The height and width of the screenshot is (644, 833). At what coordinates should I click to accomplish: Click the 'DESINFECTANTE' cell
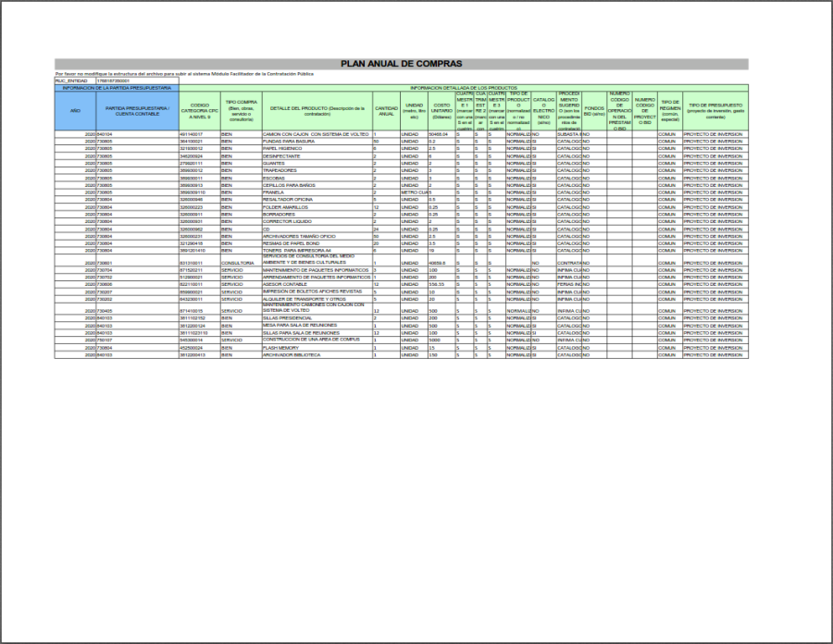(317, 156)
